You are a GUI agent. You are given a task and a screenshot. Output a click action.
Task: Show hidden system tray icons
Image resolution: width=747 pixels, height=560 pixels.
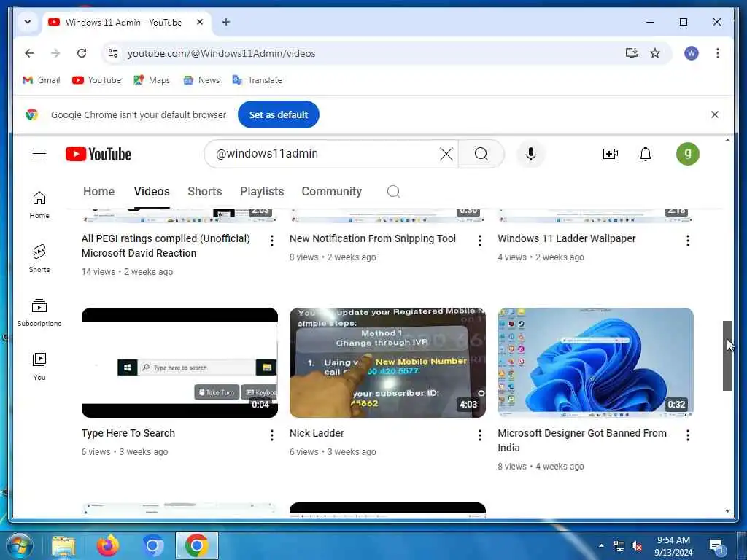601,545
